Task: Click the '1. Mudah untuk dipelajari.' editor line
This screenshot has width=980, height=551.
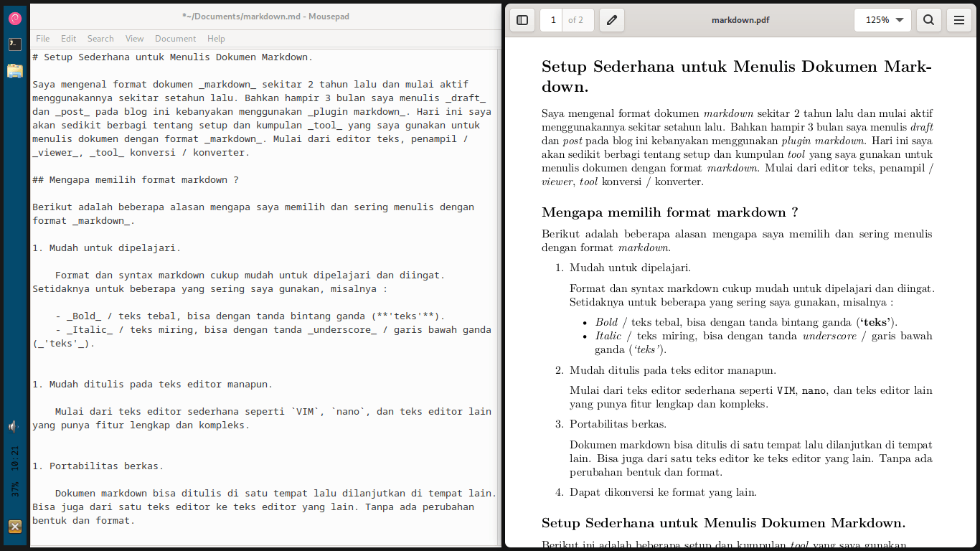Action: coord(107,248)
